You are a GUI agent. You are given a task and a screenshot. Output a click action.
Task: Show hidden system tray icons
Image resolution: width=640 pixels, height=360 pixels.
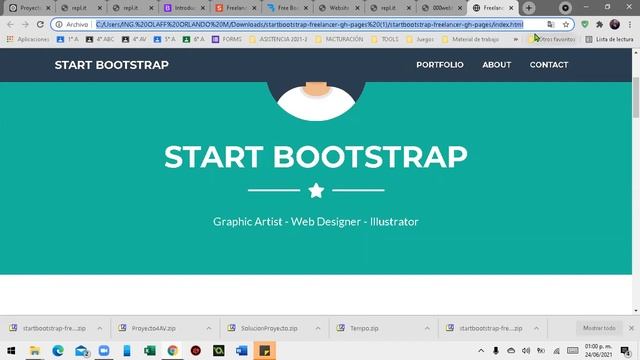coord(481,351)
